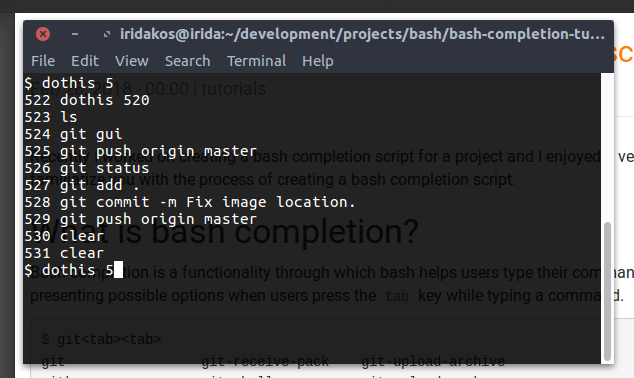Open the Search menu
This screenshot has width=634, height=378.
(x=188, y=61)
